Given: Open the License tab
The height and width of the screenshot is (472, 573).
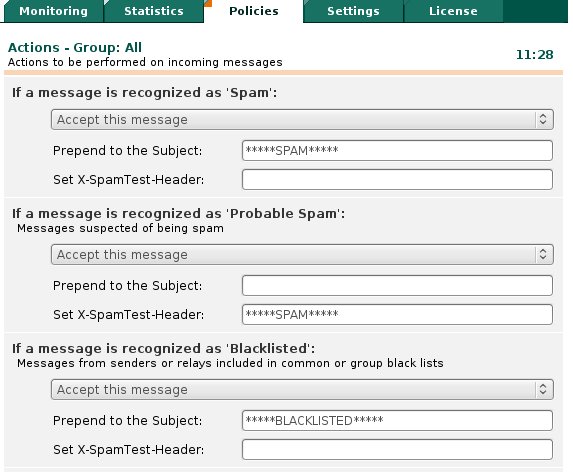Looking at the screenshot, I should click(453, 11).
